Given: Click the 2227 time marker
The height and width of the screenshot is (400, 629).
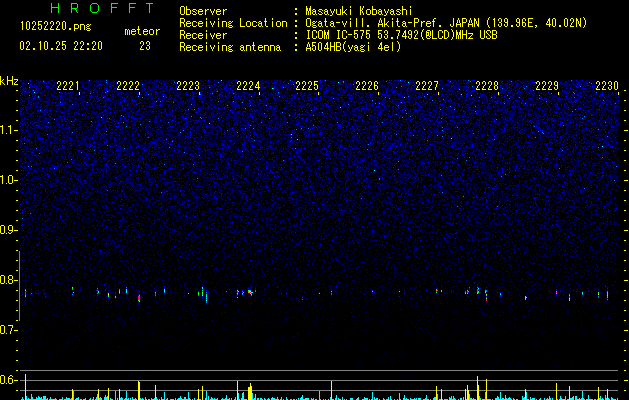Looking at the screenshot, I should point(427,86).
